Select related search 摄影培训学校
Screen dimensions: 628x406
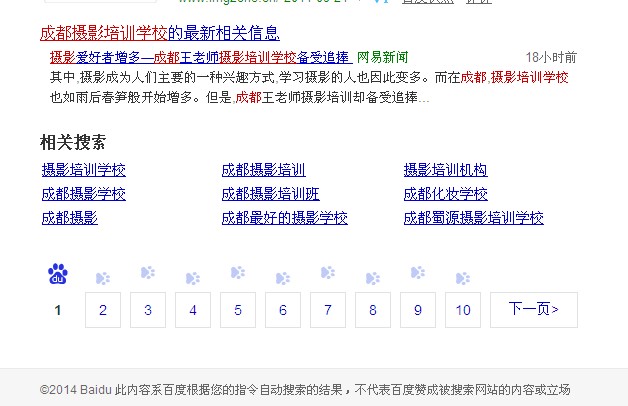point(84,170)
